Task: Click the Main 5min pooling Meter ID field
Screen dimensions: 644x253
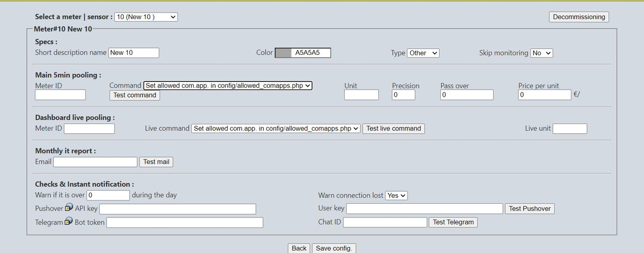Action: (x=60, y=95)
